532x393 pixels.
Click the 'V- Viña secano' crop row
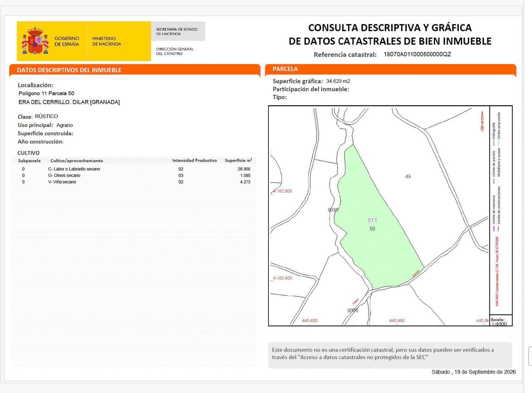135,182
